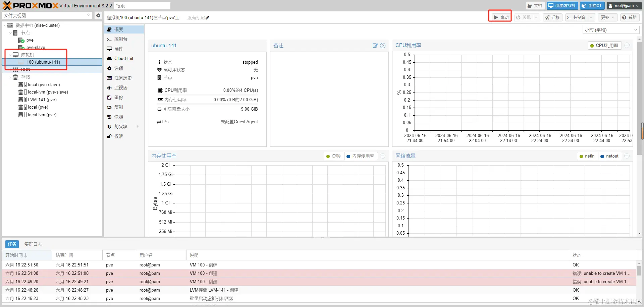Open the 任务历史 task history section

tap(124, 78)
